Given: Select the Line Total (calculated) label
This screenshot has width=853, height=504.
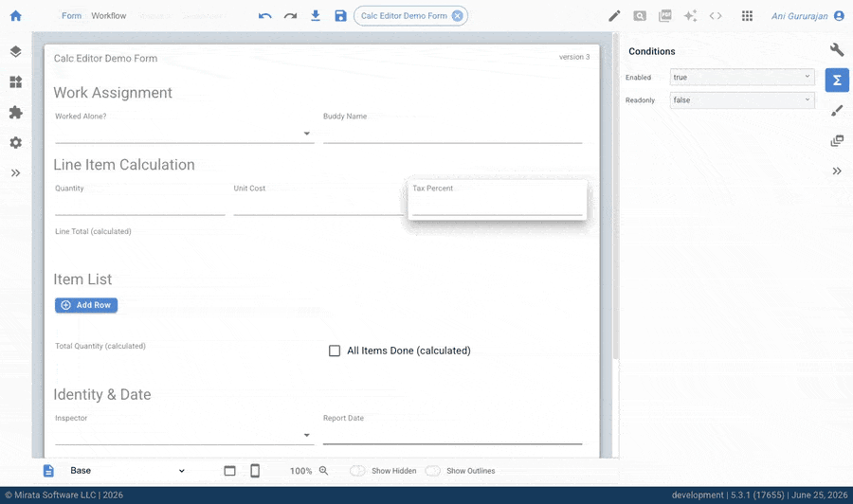Looking at the screenshot, I should 93,231.
